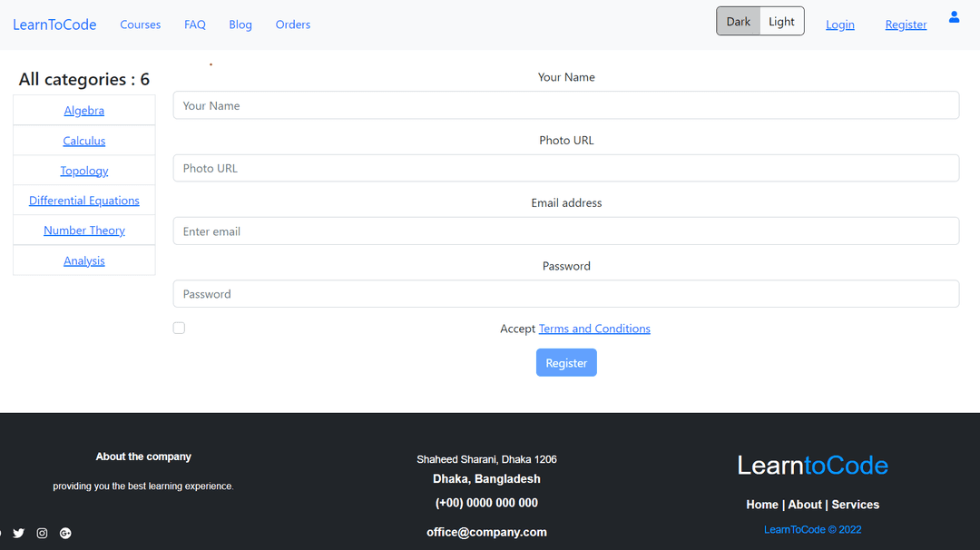Go to the Login page
The width and height of the screenshot is (980, 550).
pyautogui.click(x=839, y=25)
